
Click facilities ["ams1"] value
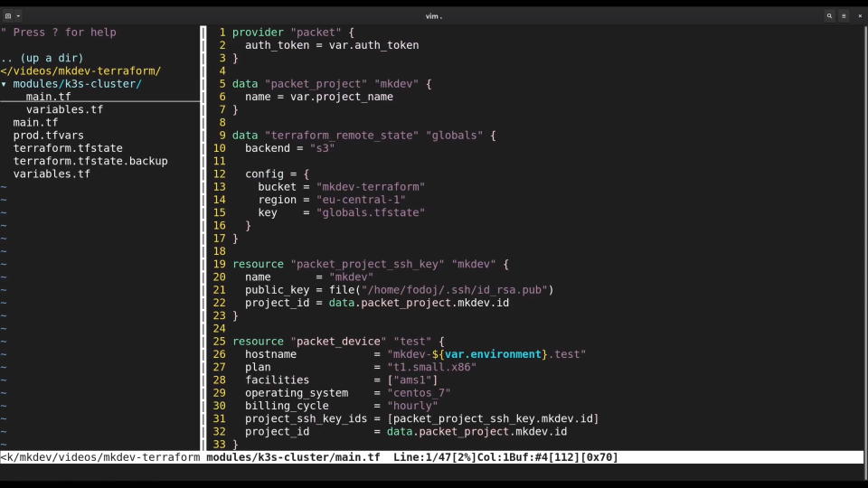click(x=412, y=380)
